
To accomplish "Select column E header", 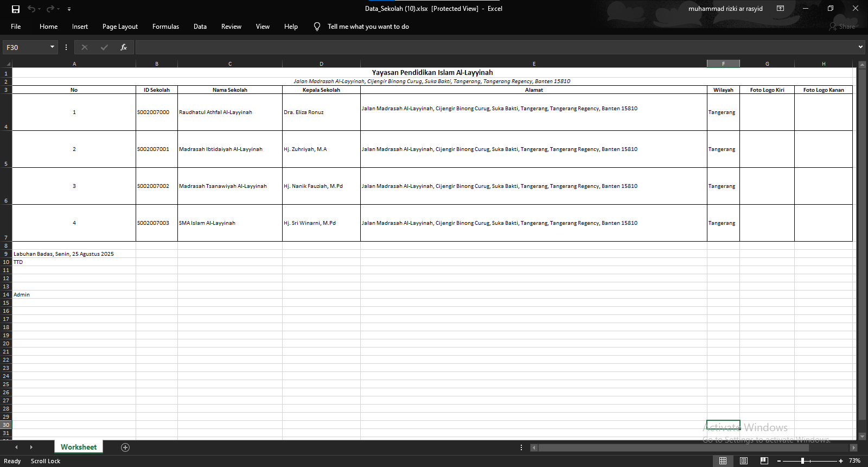I will pos(534,64).
